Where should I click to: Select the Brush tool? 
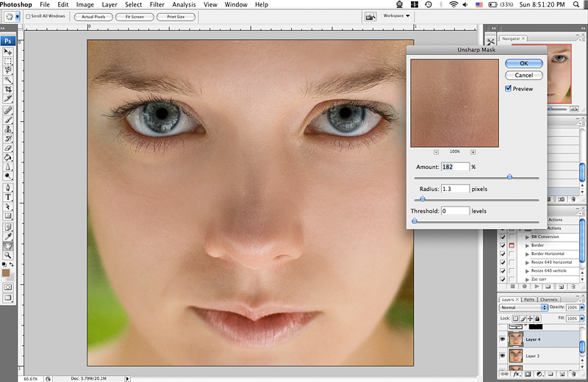[8, 120]
